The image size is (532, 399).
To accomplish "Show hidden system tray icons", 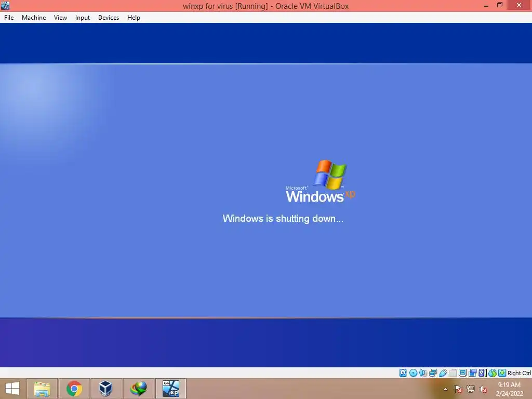I will (445, 389).
